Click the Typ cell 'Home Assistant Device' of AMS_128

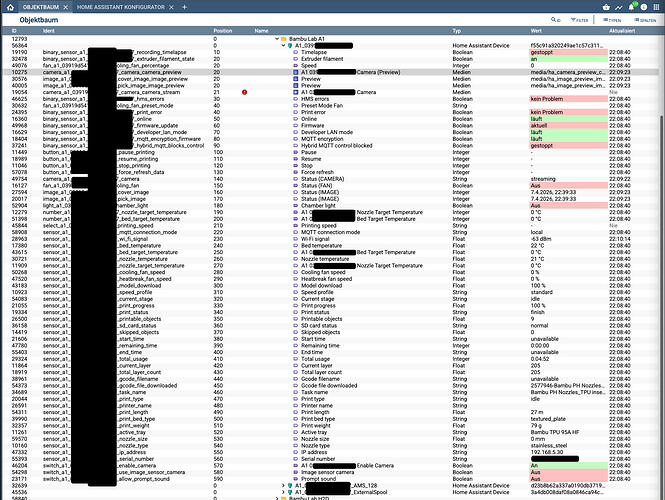pyautogui.click(x=481, y=486)
